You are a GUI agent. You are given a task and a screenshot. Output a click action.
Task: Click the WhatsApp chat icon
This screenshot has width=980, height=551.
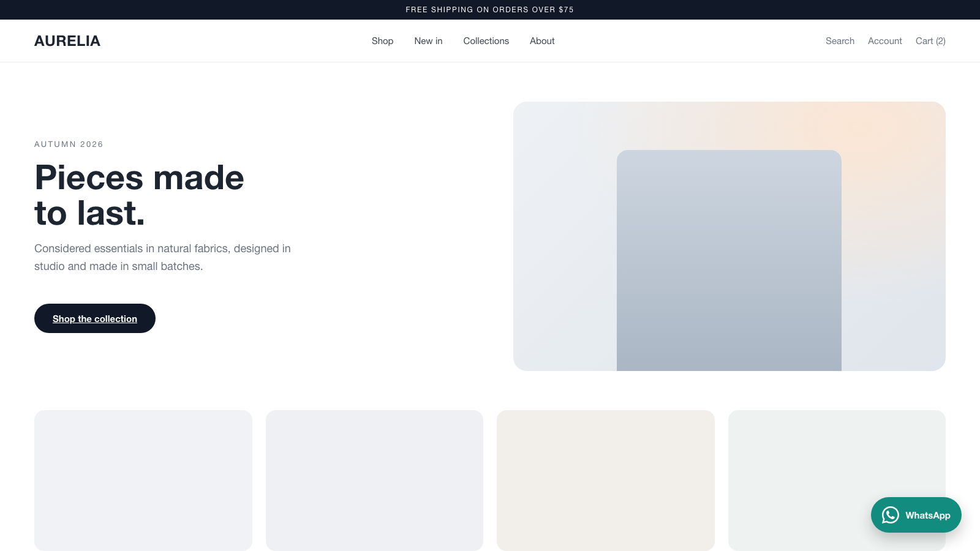tap(891, 515)
